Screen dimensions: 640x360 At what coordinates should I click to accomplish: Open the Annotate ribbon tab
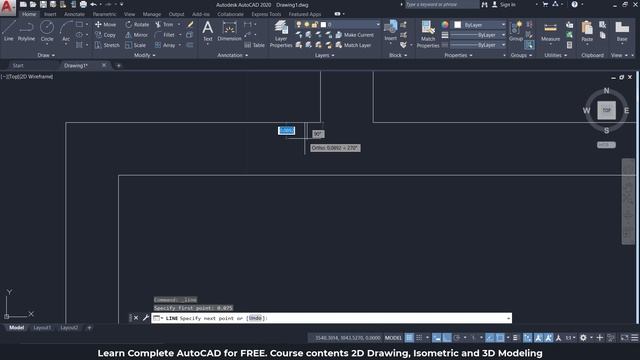(74, 14)
